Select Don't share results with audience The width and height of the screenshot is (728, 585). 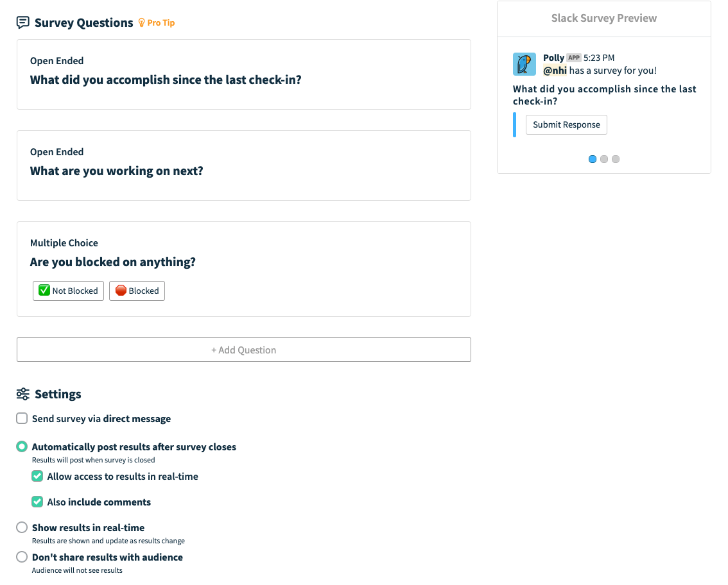[x=22, y=557]
